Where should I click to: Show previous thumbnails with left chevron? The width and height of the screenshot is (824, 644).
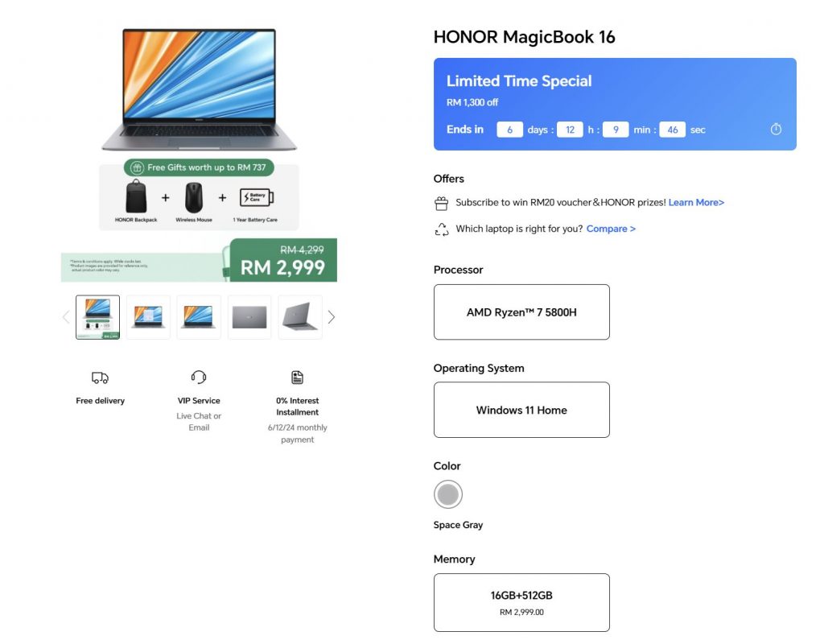pos(66,317)
